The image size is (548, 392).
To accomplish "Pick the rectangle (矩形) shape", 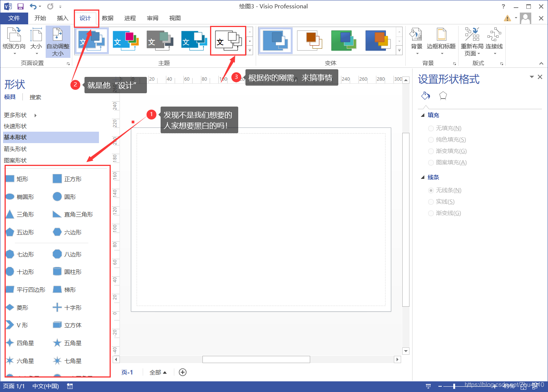I will tap(17, 179).
